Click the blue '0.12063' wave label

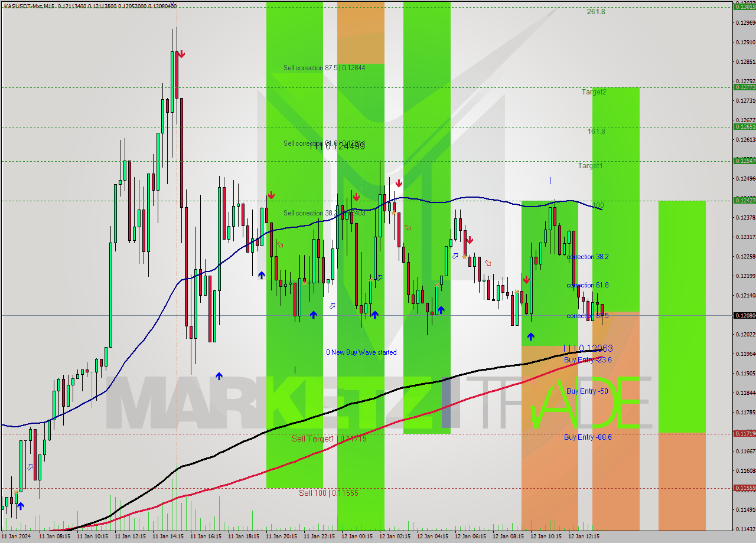(x=588, y=349)
